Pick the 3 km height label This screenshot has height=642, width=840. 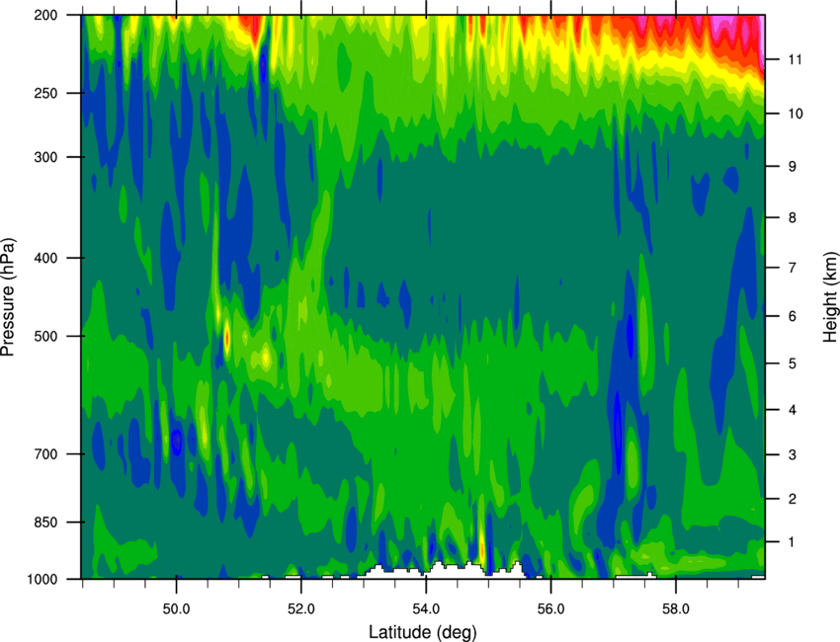tap(792, 455)
